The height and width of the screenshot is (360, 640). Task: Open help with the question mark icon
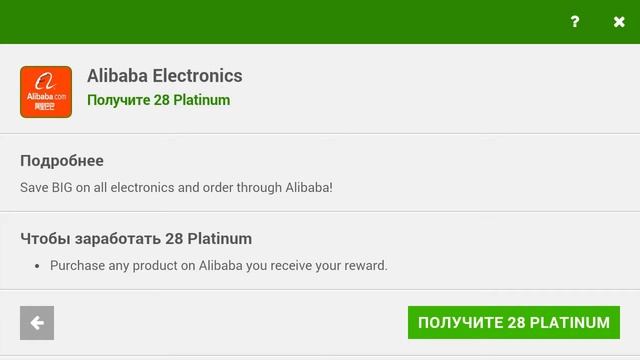coord(575,22)
